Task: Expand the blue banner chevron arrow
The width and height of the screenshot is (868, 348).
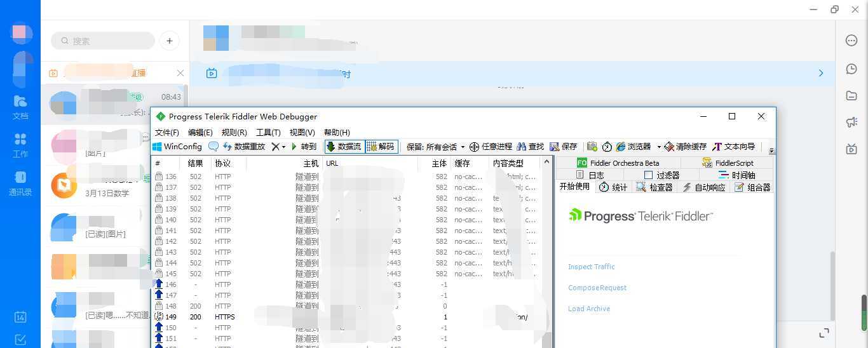Action: point(821,74)
